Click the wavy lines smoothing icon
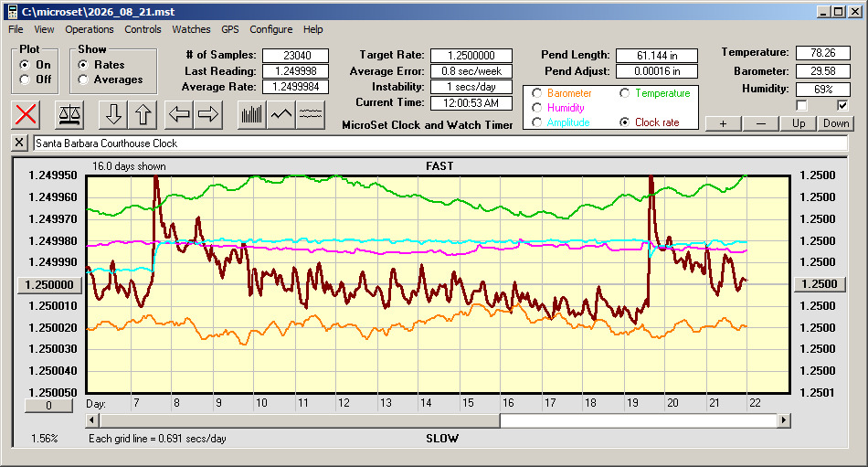Image resolution: width=868 pixels, height=467 pixels. [310, 114]
